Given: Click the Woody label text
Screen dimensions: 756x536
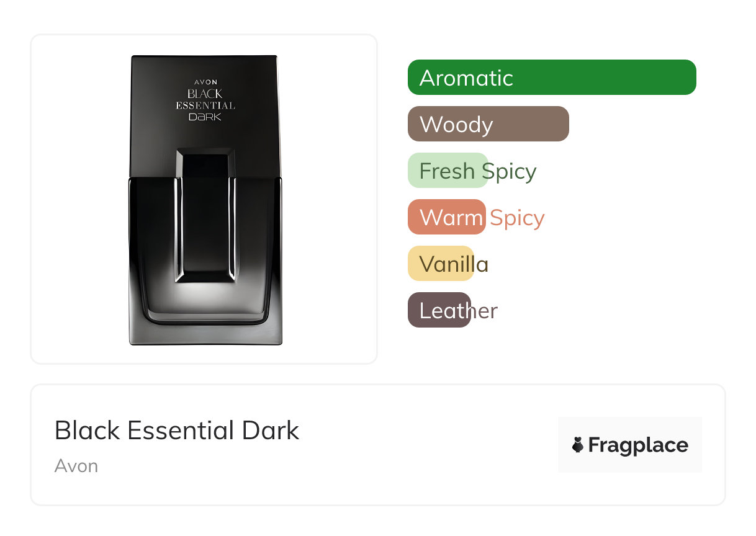Looking at the screenshot, I should 456,125.
